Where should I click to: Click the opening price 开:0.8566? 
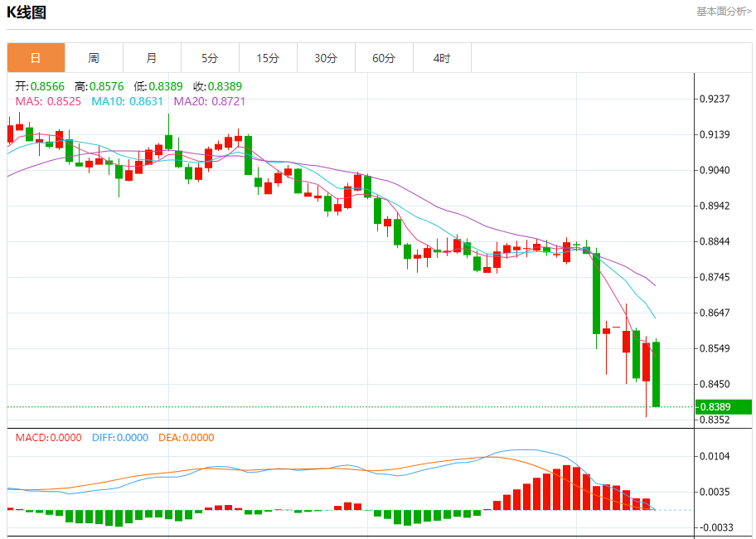(40, 86)
